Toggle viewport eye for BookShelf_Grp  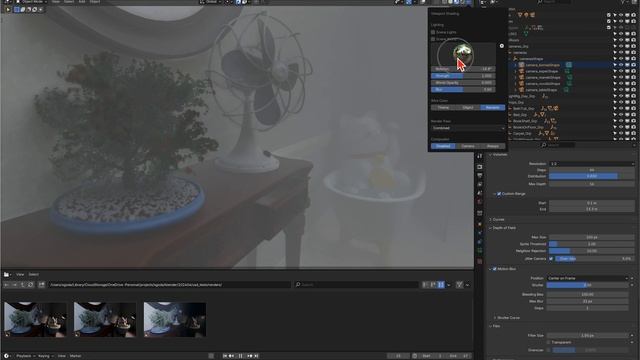[x=621, y=121]
